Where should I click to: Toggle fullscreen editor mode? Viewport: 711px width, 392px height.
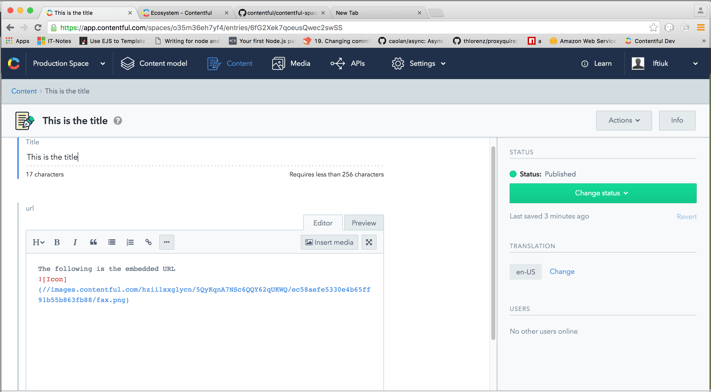369,242
